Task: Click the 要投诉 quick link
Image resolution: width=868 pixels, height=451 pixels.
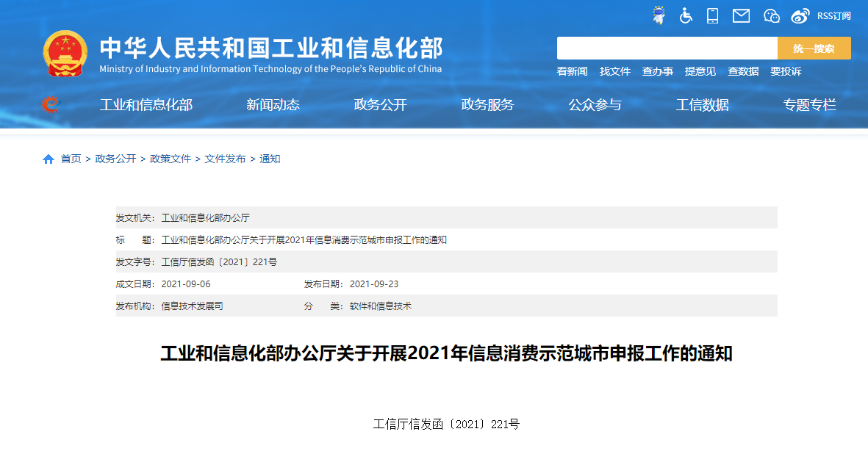Action: pos(785,71)
